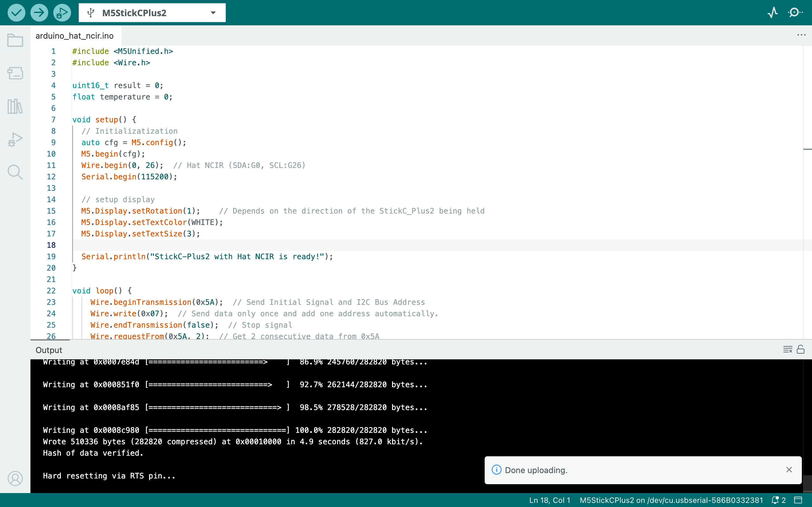Toggle the bottom panel from status bar
812x507 pixels.
click(x=798, y=500)
